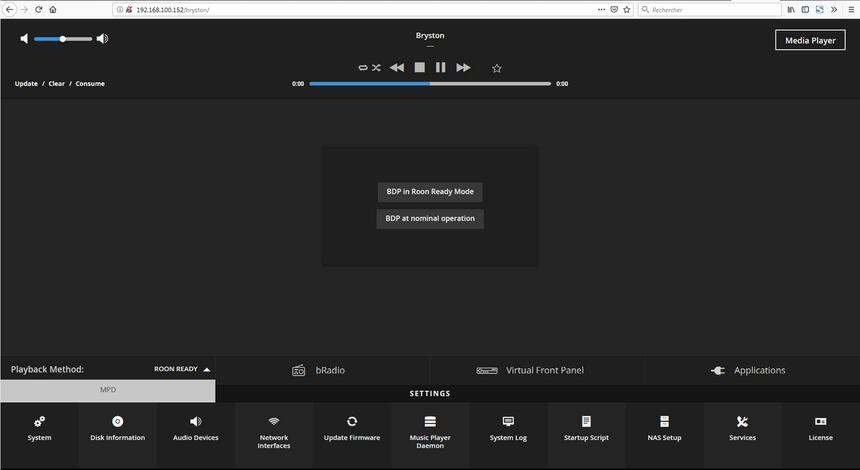This screenshot has width=860, height=470.
Task: Click the address bar URL
Action: pos(173,10)
